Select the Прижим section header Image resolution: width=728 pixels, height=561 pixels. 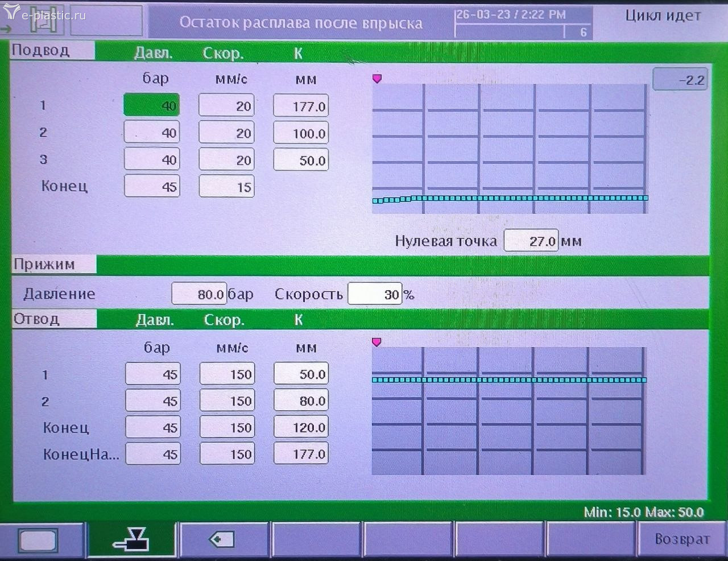pos(54,265)
